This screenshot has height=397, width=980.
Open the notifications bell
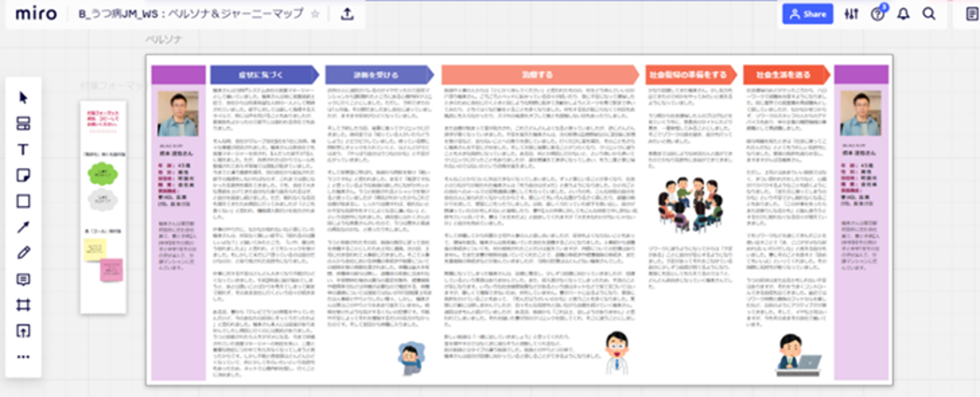(x=903, y=14)
